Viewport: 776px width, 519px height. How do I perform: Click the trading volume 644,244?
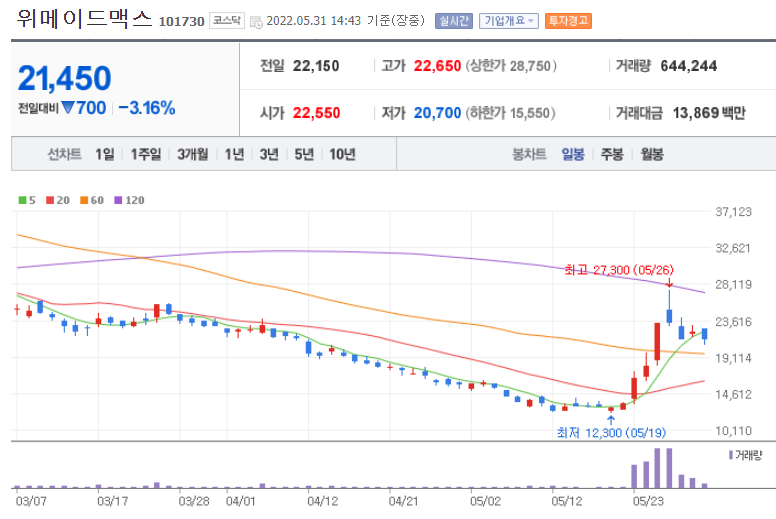[688, 66]
